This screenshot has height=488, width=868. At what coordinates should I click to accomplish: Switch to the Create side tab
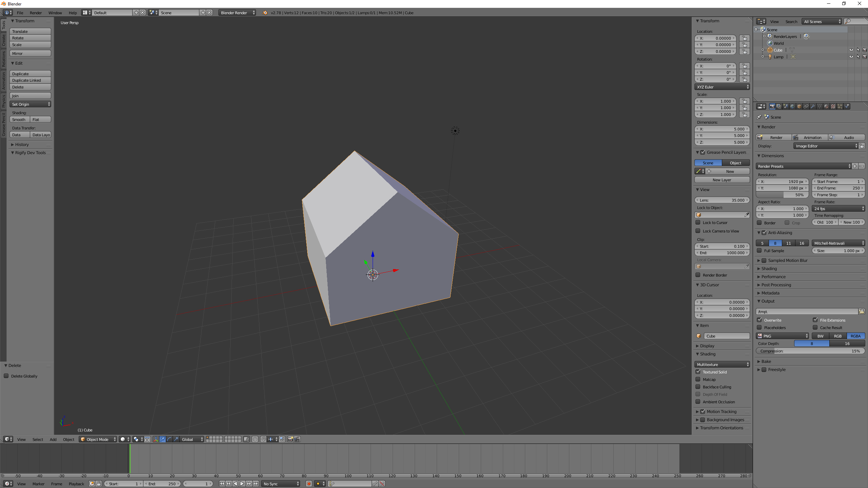[x=4, y=40]
